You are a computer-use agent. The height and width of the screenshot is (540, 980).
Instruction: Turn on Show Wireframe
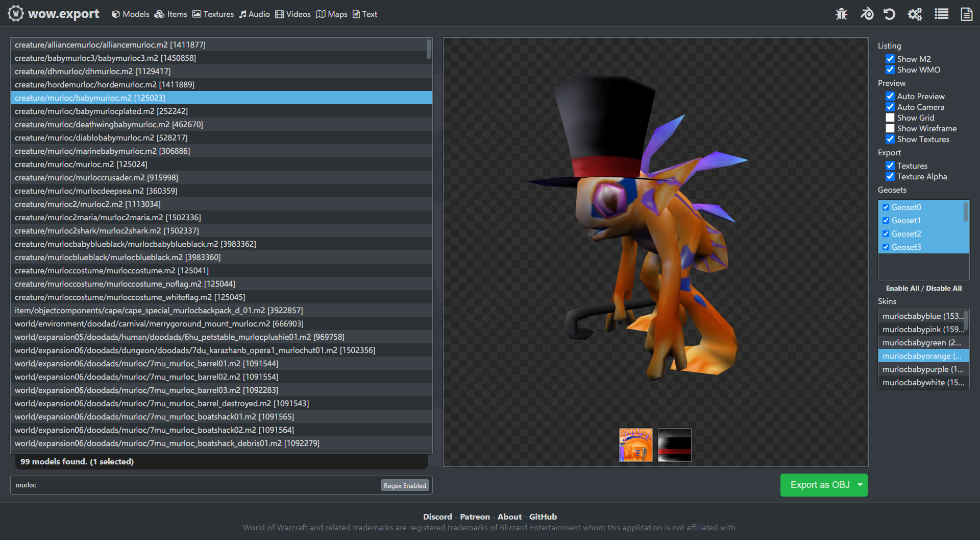point(890,129)
